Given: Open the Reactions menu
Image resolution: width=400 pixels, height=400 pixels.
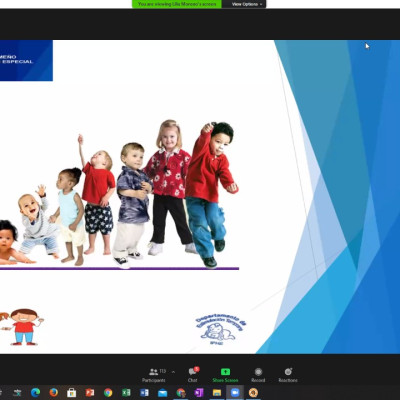Looking at the screenshot, I should [288, 375].
